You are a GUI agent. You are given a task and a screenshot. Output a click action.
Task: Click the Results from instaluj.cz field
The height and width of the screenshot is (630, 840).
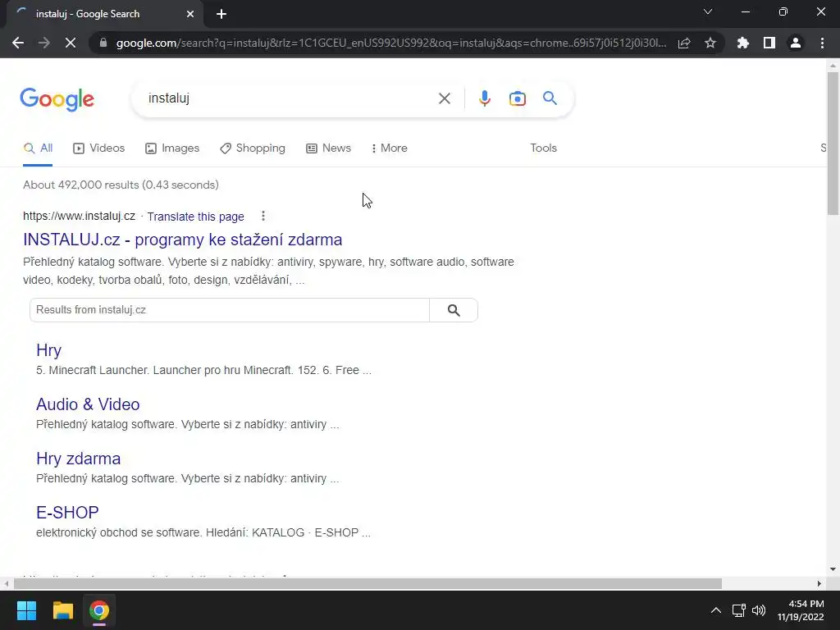point(230,310)
